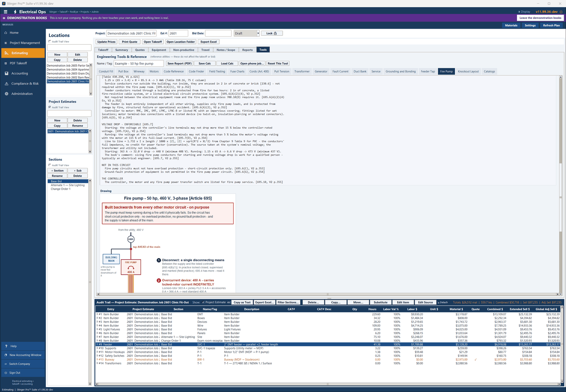Enable Audit Trail View under Locations
The width and height of the screenshot is (566, 392).
coord(50,42)
